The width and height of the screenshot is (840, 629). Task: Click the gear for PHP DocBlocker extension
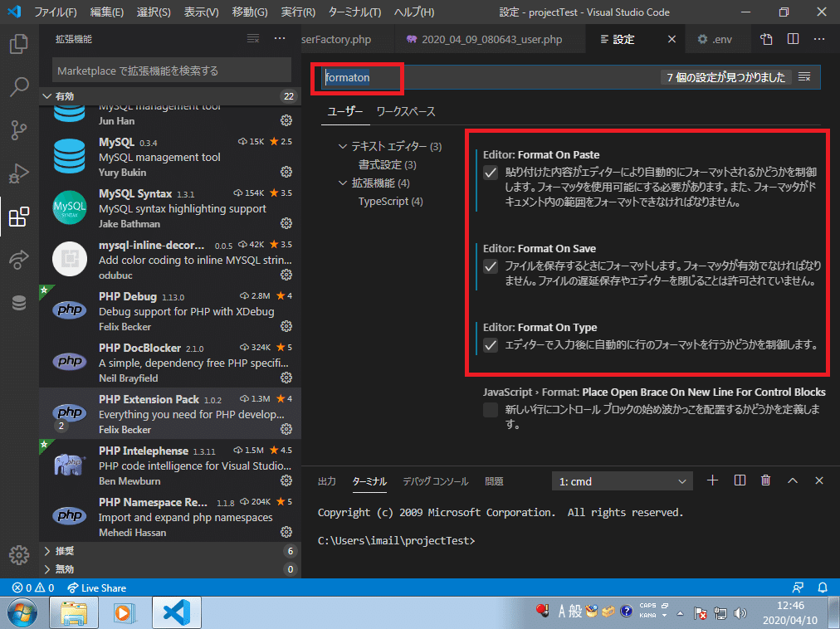[x=286, y=378]
